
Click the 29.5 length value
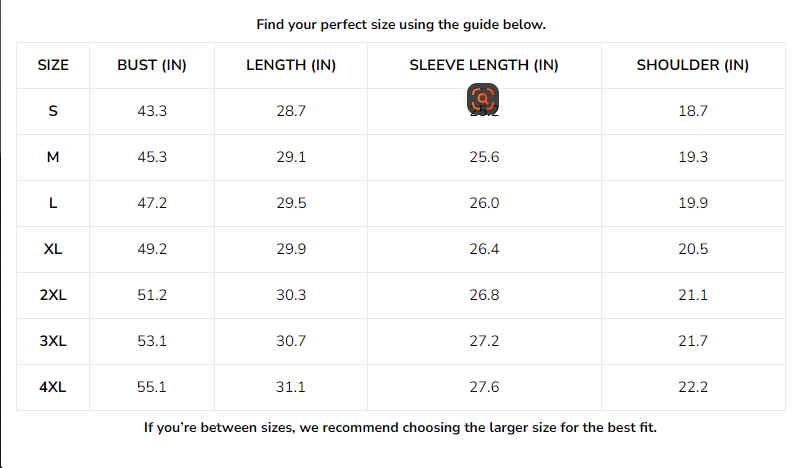(291, 203)
